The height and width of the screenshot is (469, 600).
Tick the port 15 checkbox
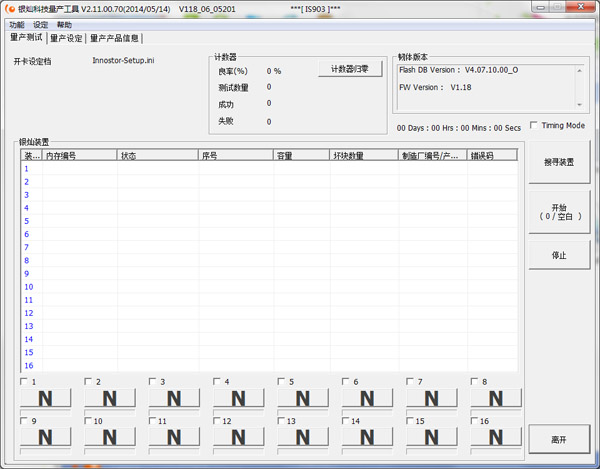[x=410, y=421]
